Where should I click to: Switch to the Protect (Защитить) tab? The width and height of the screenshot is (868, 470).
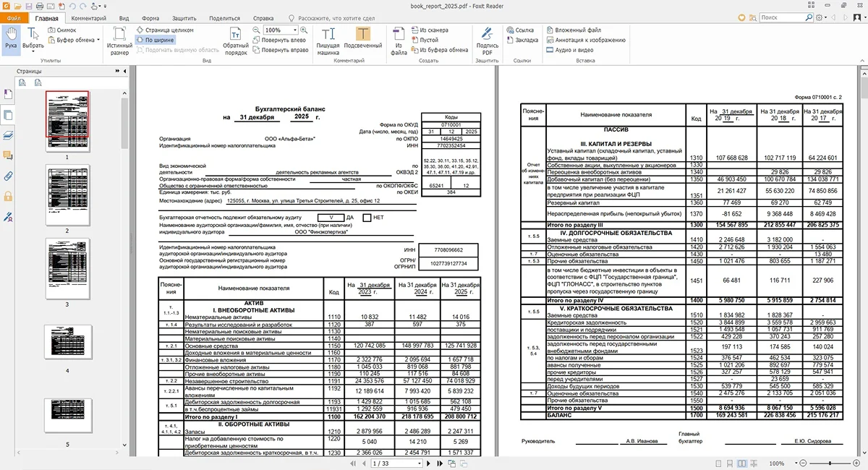tap(184, 17)
